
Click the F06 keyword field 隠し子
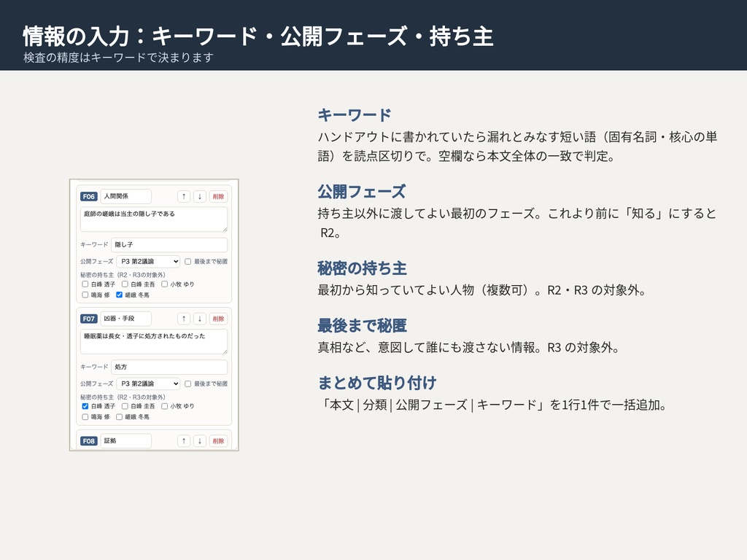(x=169, y=245)
